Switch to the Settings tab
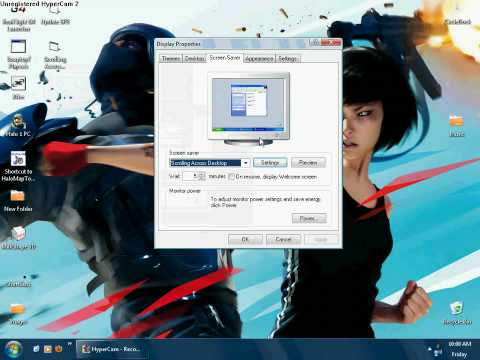This screenshot has width=480, height=360. pos(288,59)
